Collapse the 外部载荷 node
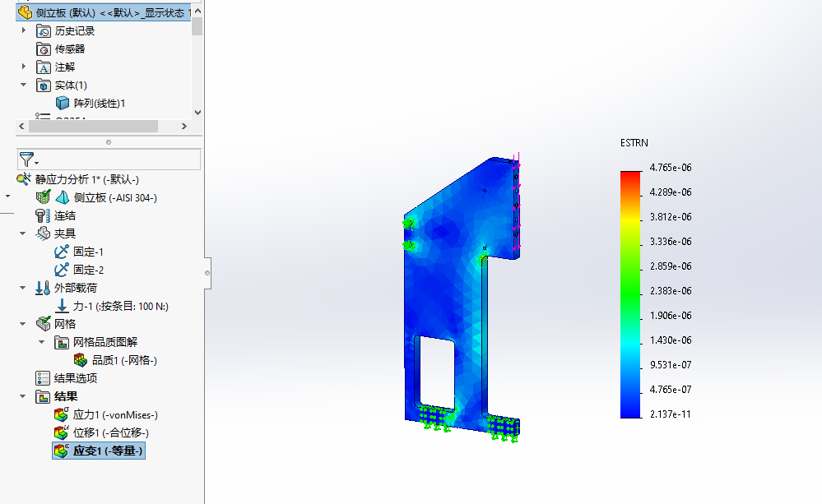 [x=22, y=288]
